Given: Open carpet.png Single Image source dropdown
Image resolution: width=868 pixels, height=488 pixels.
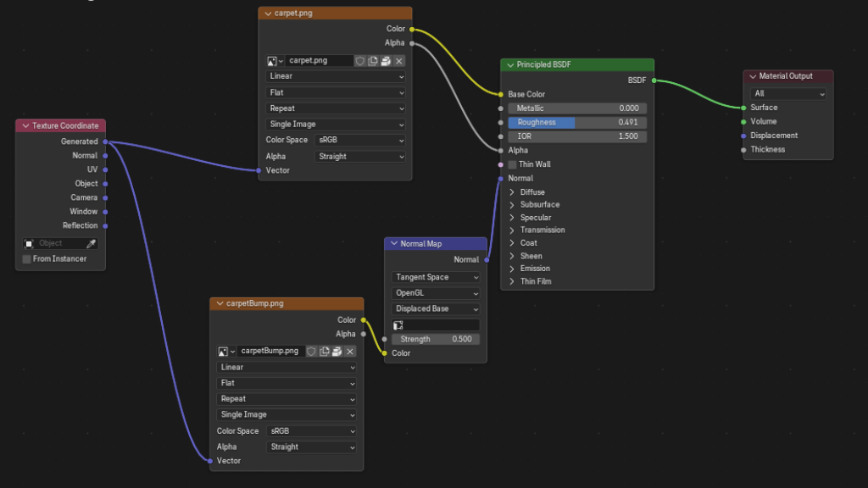Looking at the screenshot, I should coord(336,125).
